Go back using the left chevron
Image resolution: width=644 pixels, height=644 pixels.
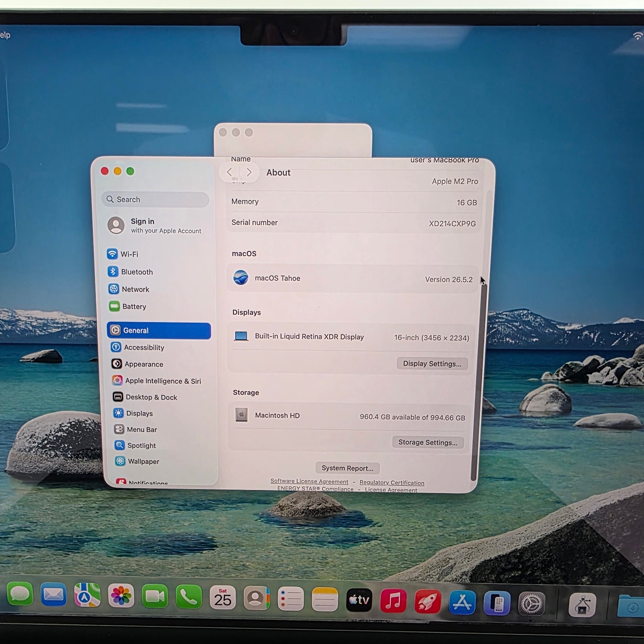pyautogui.click(x=230, y=172)
